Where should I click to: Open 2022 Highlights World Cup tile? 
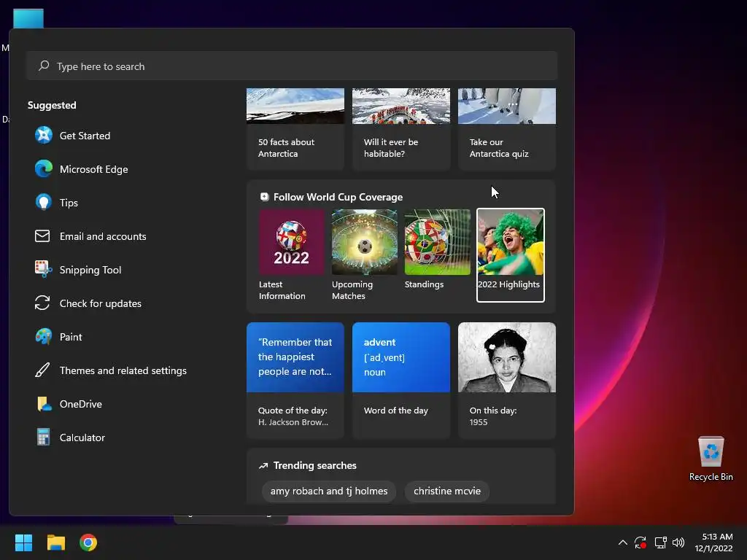click(x=510, y=255)
